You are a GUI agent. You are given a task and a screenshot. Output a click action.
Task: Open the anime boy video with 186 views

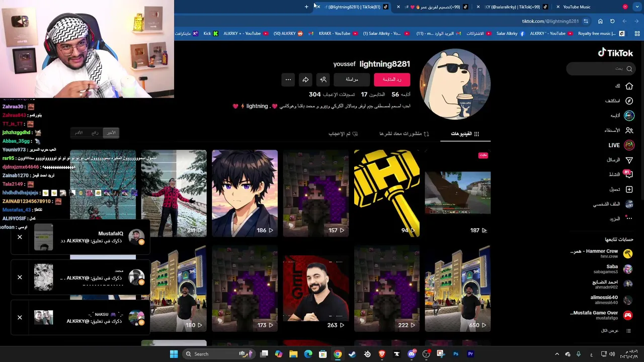(x=245, y=193)
